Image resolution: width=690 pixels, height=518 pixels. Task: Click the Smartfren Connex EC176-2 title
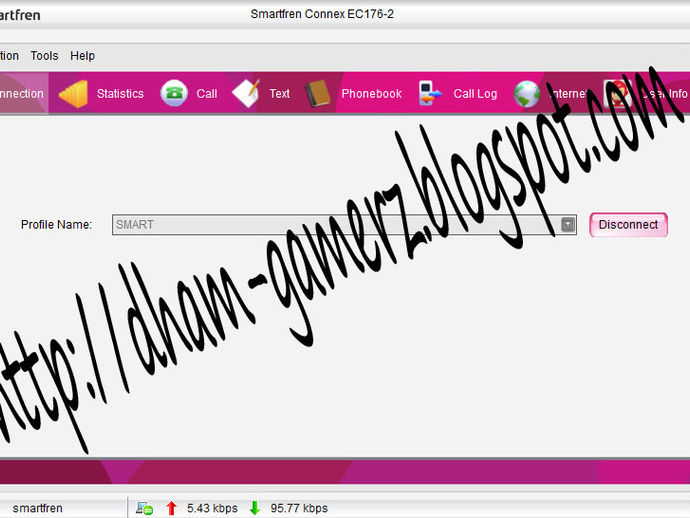[322, 14]
